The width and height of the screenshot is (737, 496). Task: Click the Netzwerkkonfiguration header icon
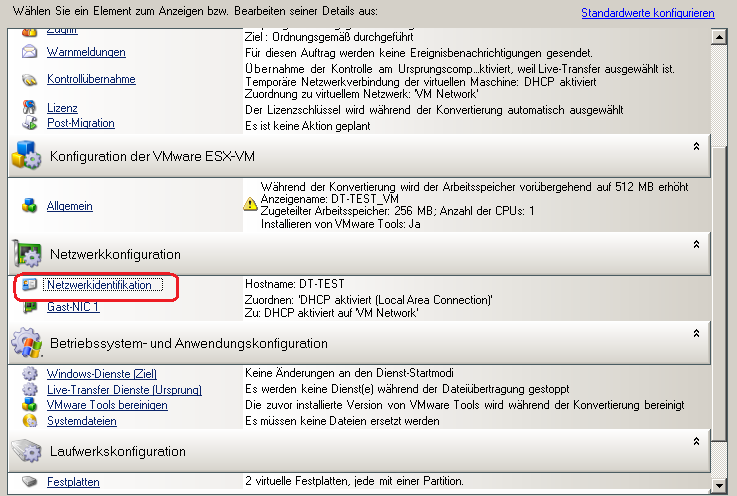pos(26,254)
